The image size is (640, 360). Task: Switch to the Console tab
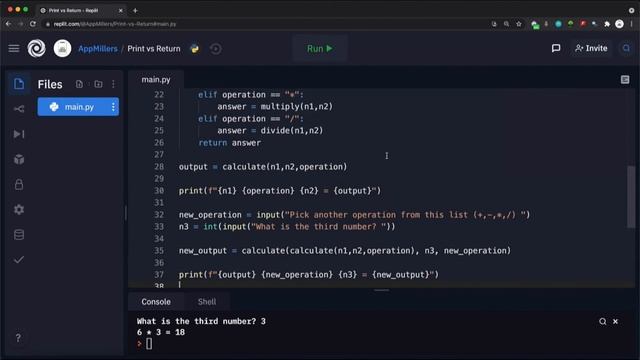coord(156,302)
